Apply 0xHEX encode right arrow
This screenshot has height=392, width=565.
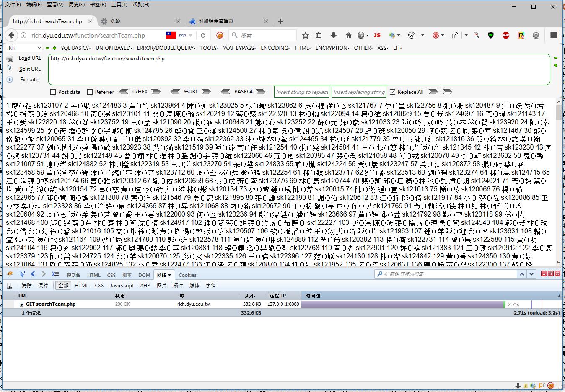click(156, 92)
